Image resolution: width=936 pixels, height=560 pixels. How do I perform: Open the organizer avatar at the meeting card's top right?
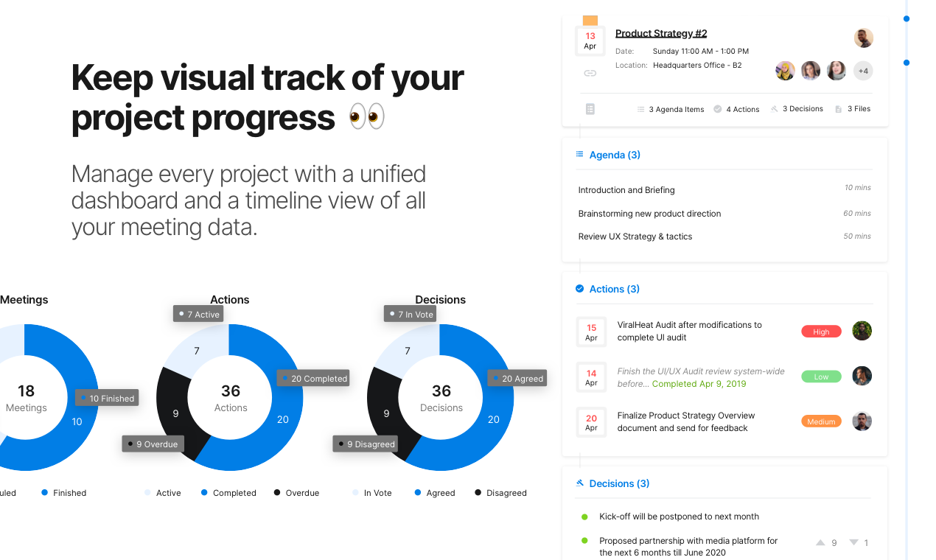[864, 38]
